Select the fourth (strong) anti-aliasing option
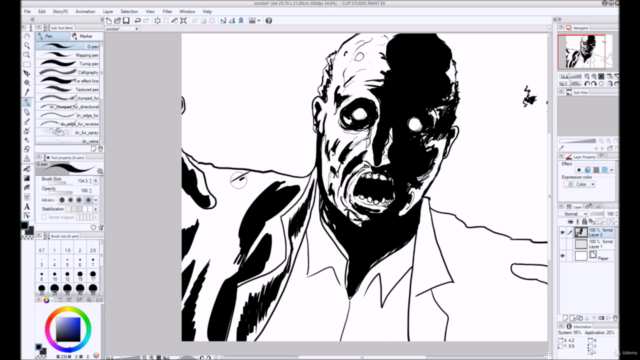 click(88, 200)
